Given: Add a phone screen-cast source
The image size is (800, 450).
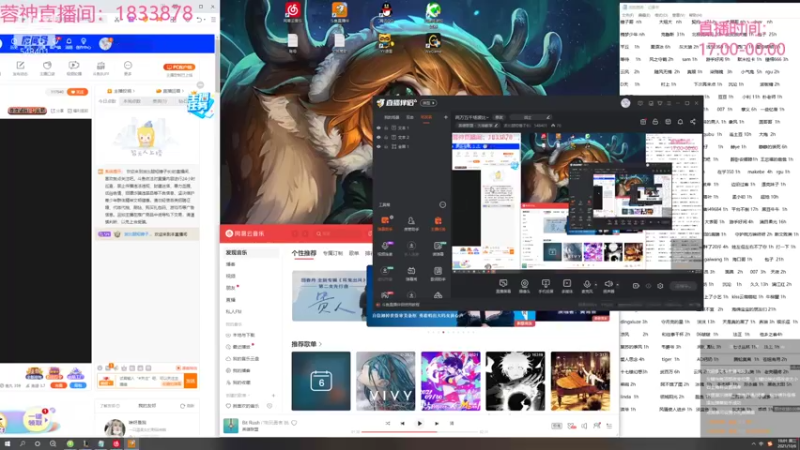Looking at the screenshot, I should [x=545, y=286].
